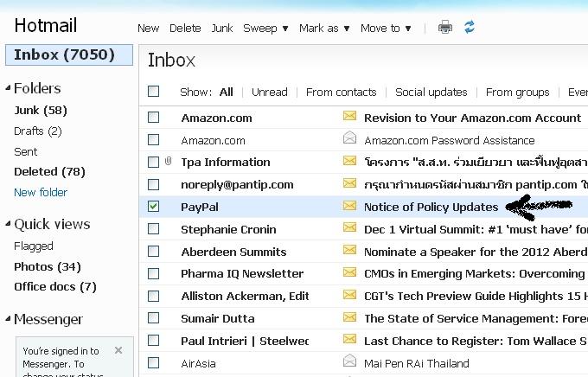Click open envelope icon in AirAsia row
Viewport: 588px width, 377px height.
click(x=349, y=361)
